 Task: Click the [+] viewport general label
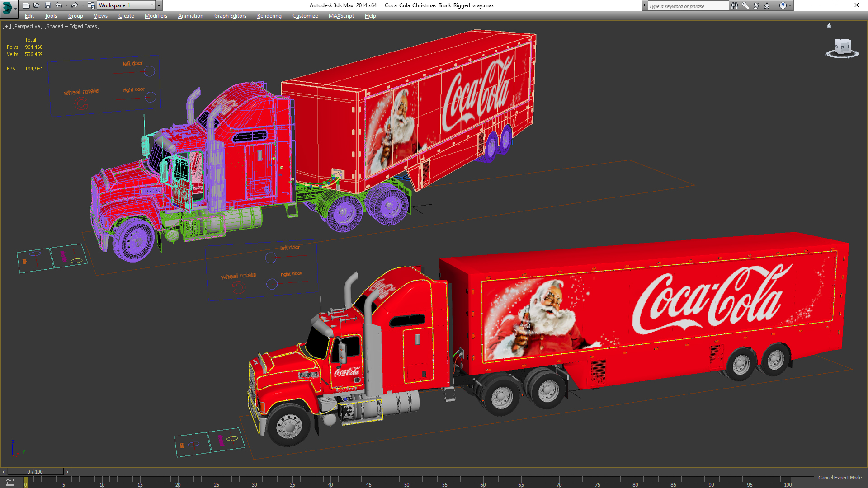point(6,26)
